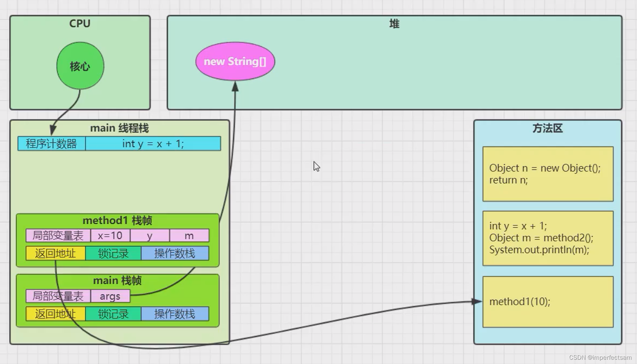Click the method1 栈帧 title
The width and height of the screenshot is (637, 364).
coord(118,220)
